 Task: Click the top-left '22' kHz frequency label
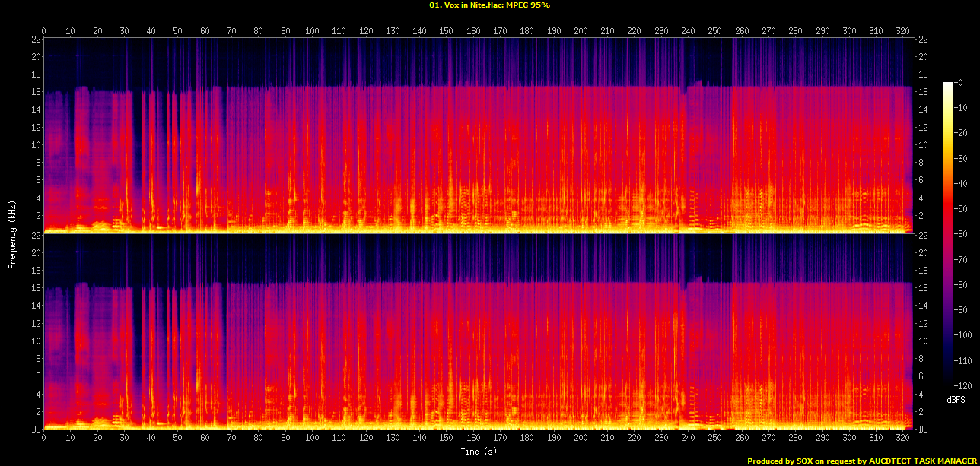tap(36, 40)
